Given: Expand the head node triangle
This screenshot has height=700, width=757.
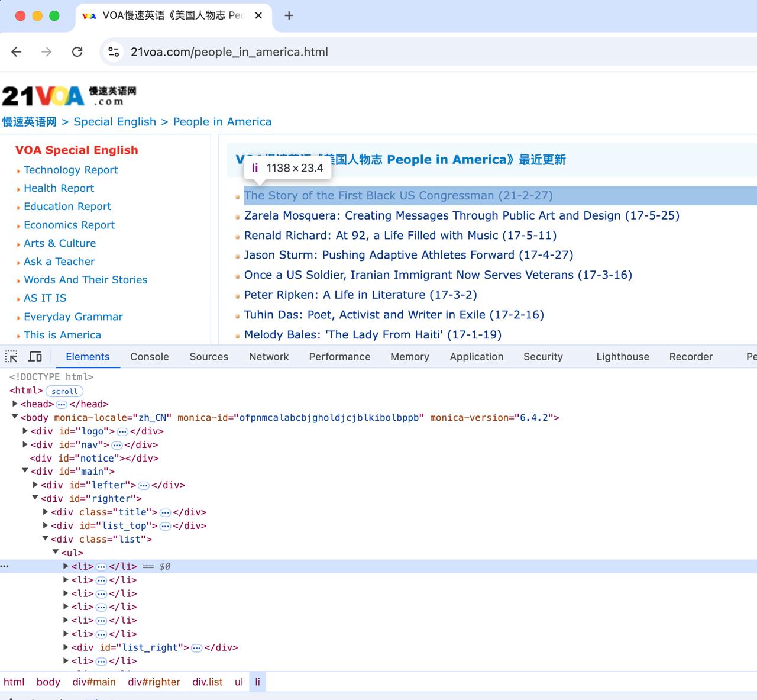Looking at the screenshot, I should tap(15, 404).
